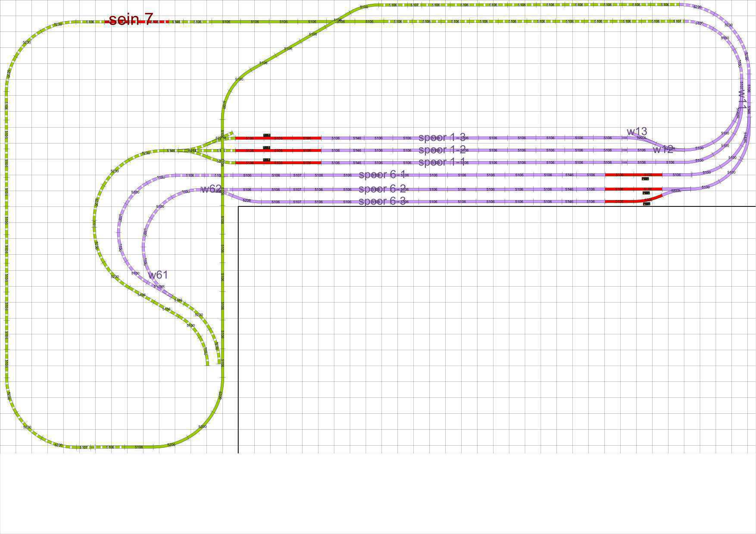Select the red block section on spoor 6-1
756x534 pixels.
tap(634, 175)
